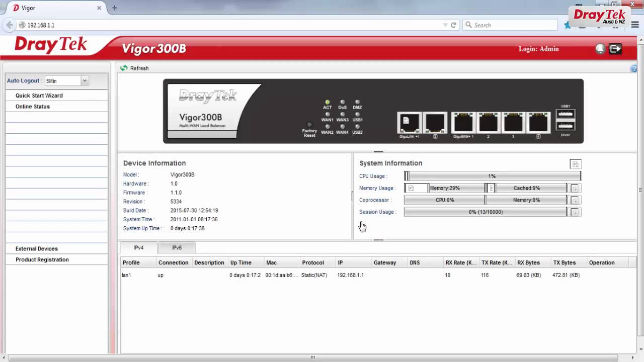Click the icon right of Memory Usage bar

tap(575, 188)
